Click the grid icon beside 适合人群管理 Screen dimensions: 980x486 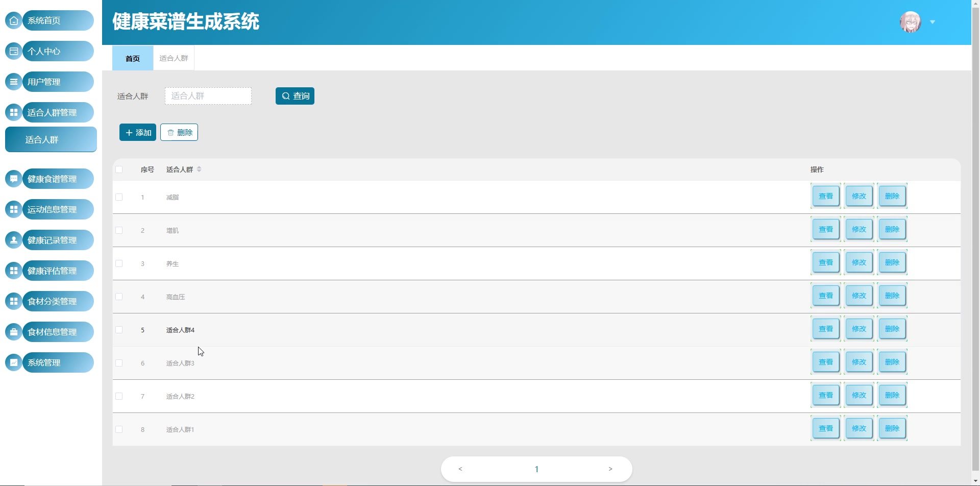click(14, 112)
